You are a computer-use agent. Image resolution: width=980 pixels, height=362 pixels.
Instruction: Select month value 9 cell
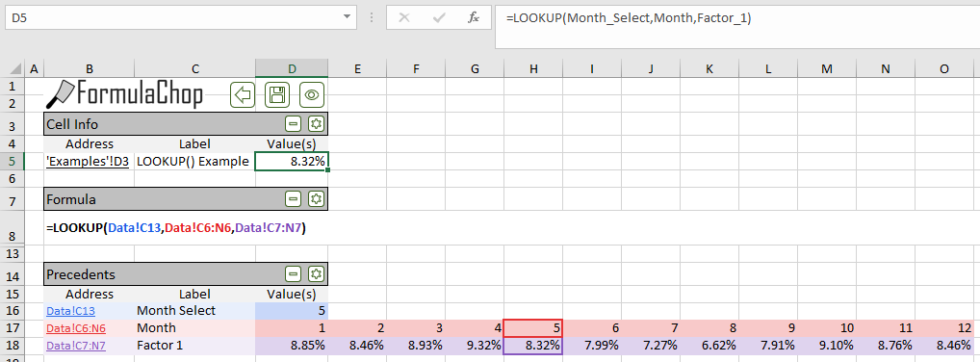768,327
